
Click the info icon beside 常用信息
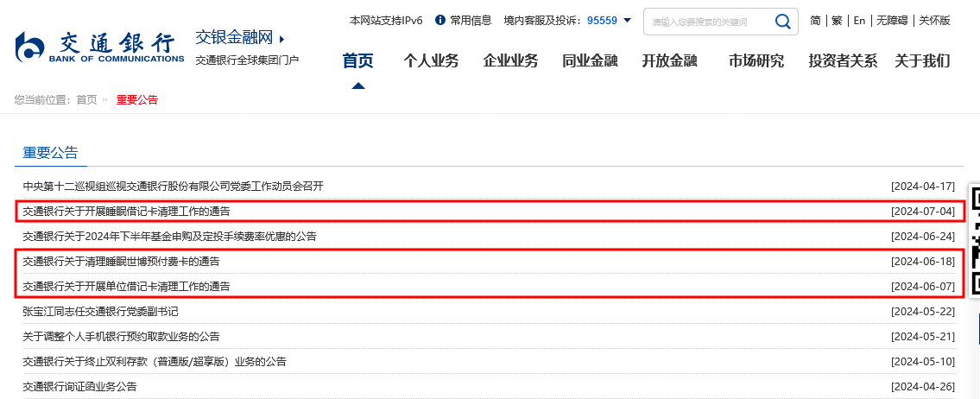tap(440, 20)
